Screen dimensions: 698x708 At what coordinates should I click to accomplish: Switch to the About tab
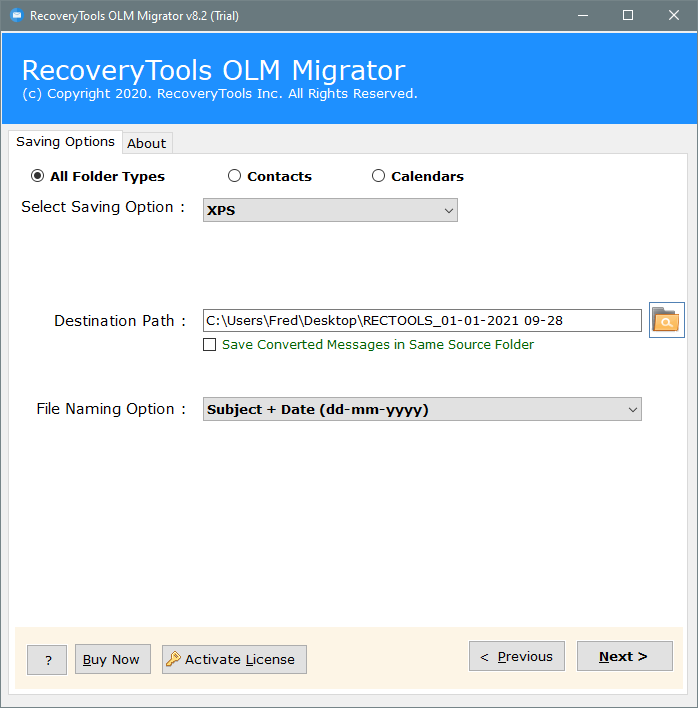coord(147,144)
